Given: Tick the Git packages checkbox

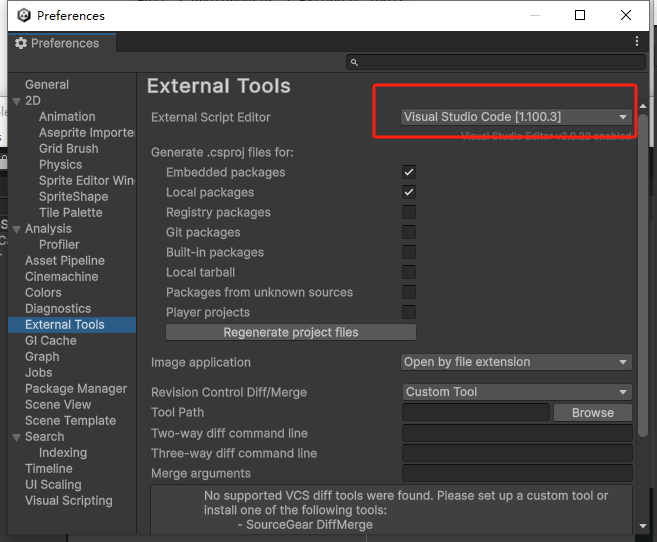Looking at the screenshot, I should pyautogui.click(x=408, y=232).
